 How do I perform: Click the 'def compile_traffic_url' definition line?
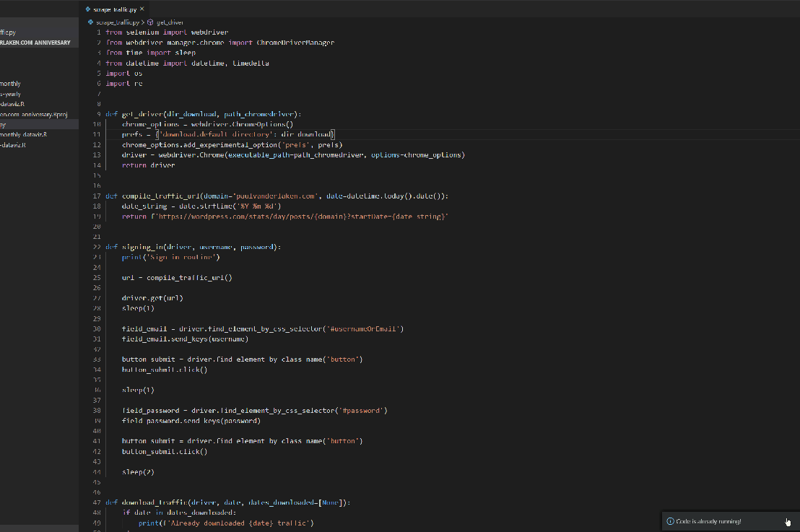point(277,196)
